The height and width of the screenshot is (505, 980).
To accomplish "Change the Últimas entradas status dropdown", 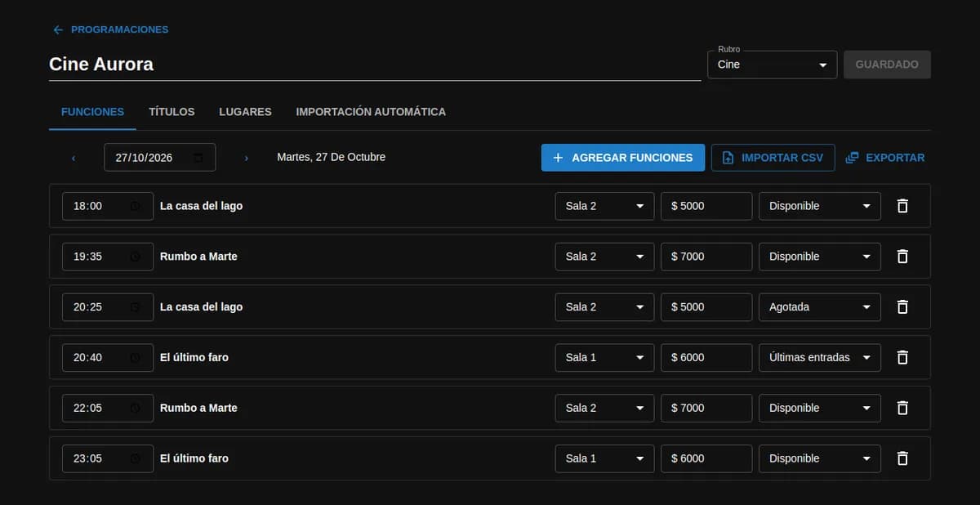I will [x=820, y=357].
